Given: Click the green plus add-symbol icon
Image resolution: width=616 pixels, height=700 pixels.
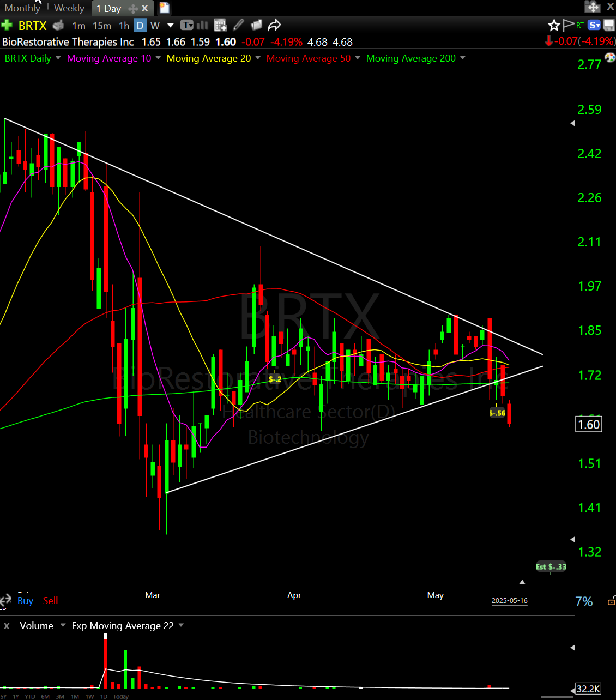Looking at the screenshot, I should click(x=7, y=25).
